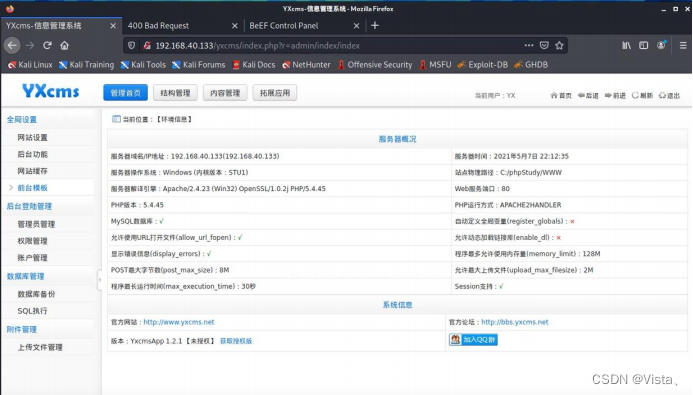
Task: Open the GHDB bookmark
Action: (531, 65)
